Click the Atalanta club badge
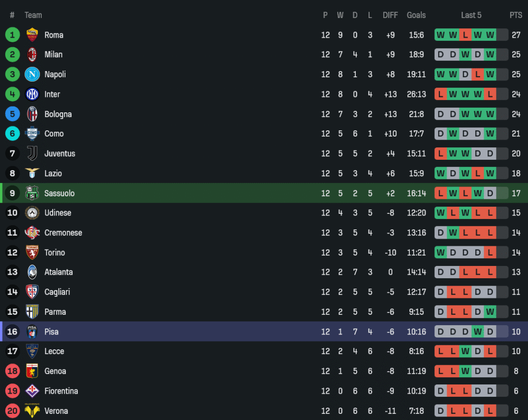528x420 pixels. [32, 272]
